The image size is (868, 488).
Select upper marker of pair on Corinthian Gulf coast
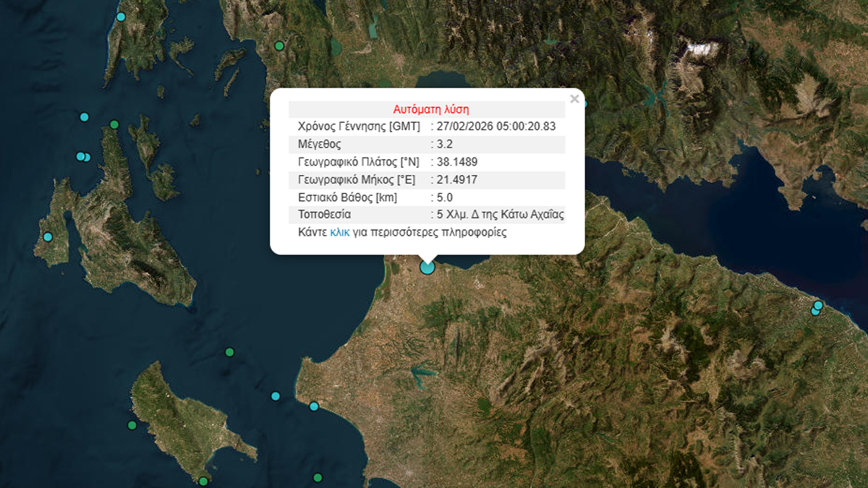[x=818, y=305]
